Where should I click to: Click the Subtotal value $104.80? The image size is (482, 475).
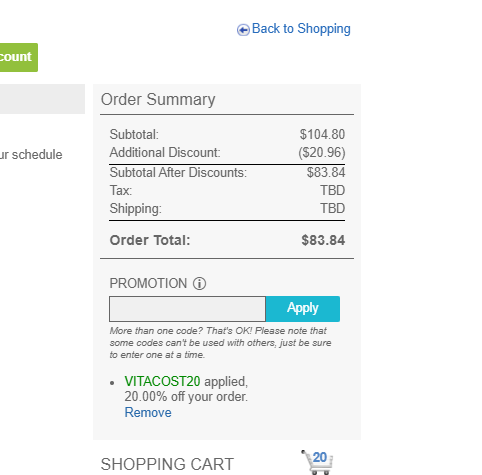[322, 135]
